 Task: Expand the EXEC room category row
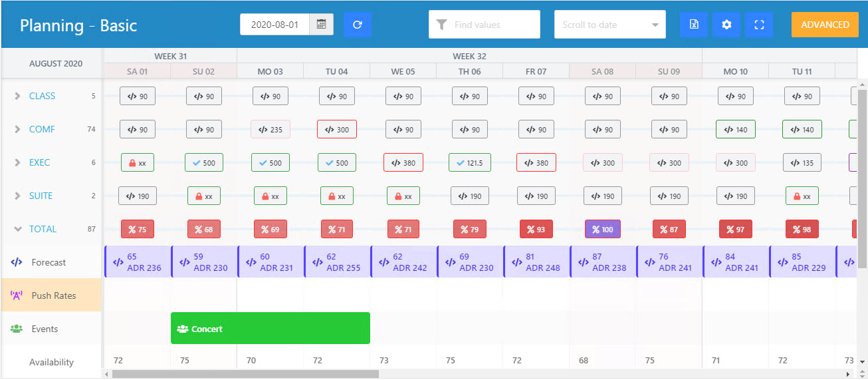tap(18, 162)
